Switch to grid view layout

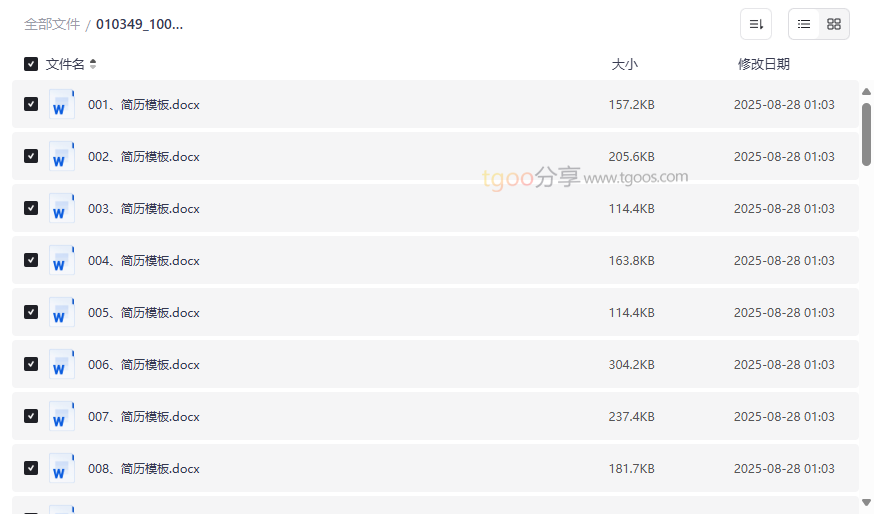coord(834,24)
